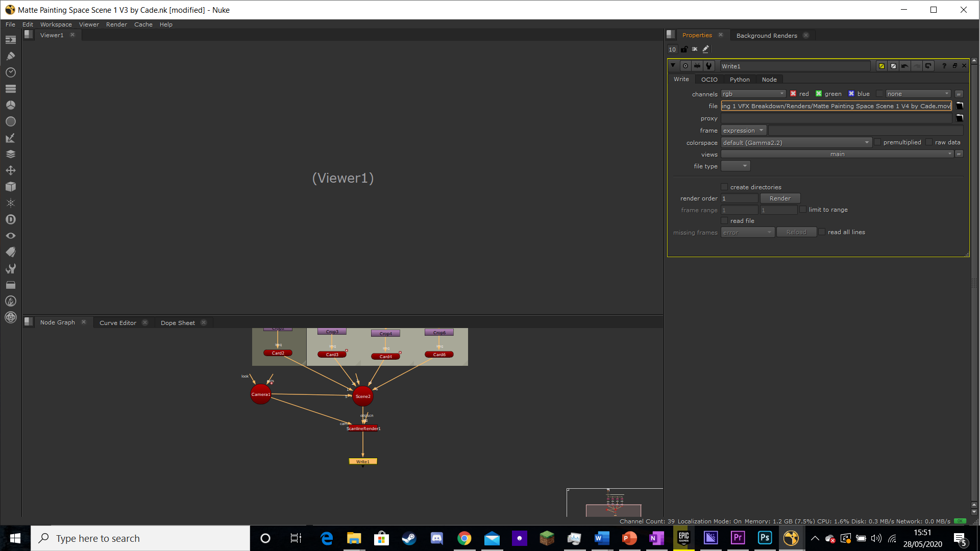980x551 pixels.
Task: Browse for proxy file with folder icon
Action: tap(960, 118)
